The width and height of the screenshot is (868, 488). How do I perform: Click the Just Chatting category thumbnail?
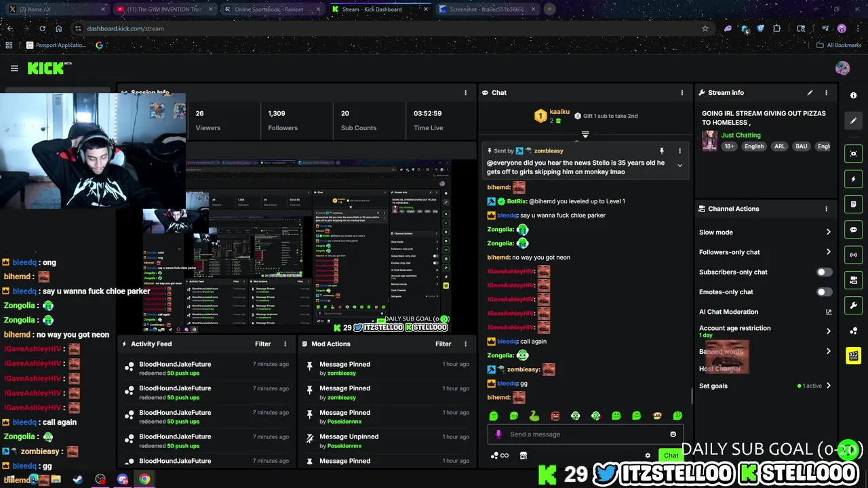(709, 140)
